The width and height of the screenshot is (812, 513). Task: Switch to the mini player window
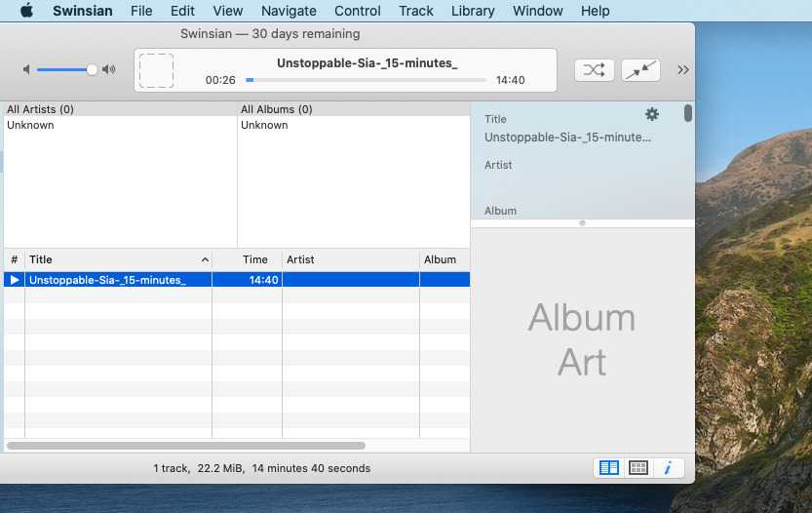click(640, 69)
